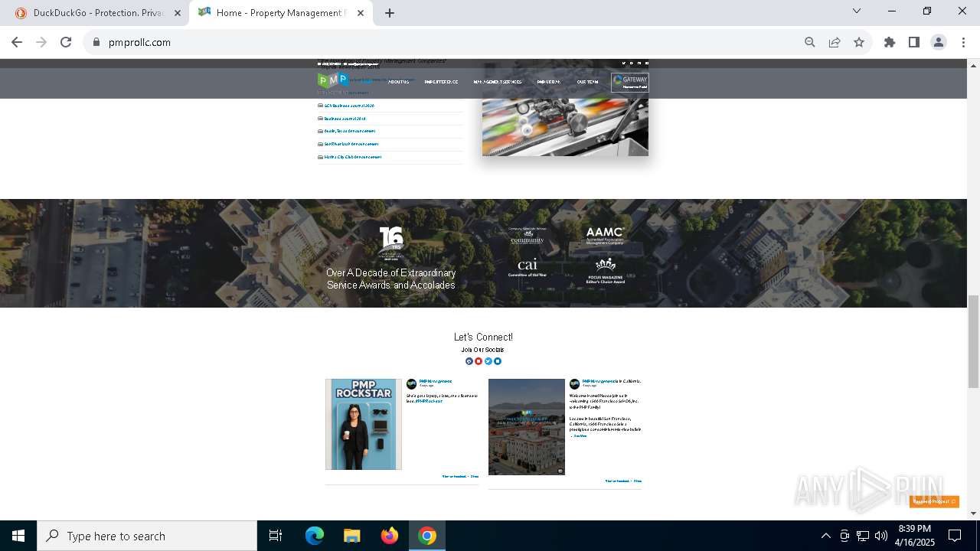Open the 16 years anniversary logo
The width and height of the screenshot is (980, 551).
391,243
